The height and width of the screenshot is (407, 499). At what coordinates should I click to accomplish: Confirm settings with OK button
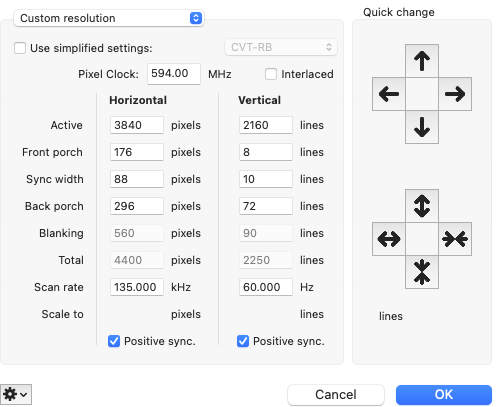pyautogui.click(x=444, y=395)
